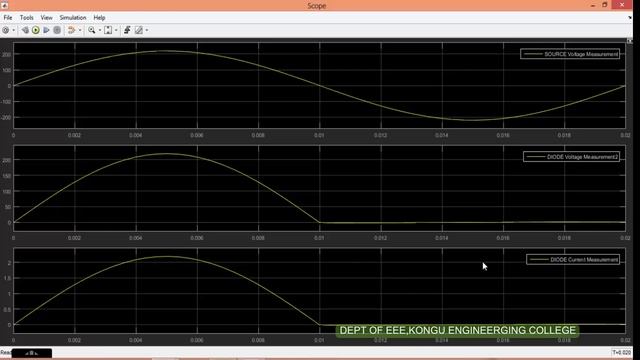Minimize the Scope window

[593, 5]
